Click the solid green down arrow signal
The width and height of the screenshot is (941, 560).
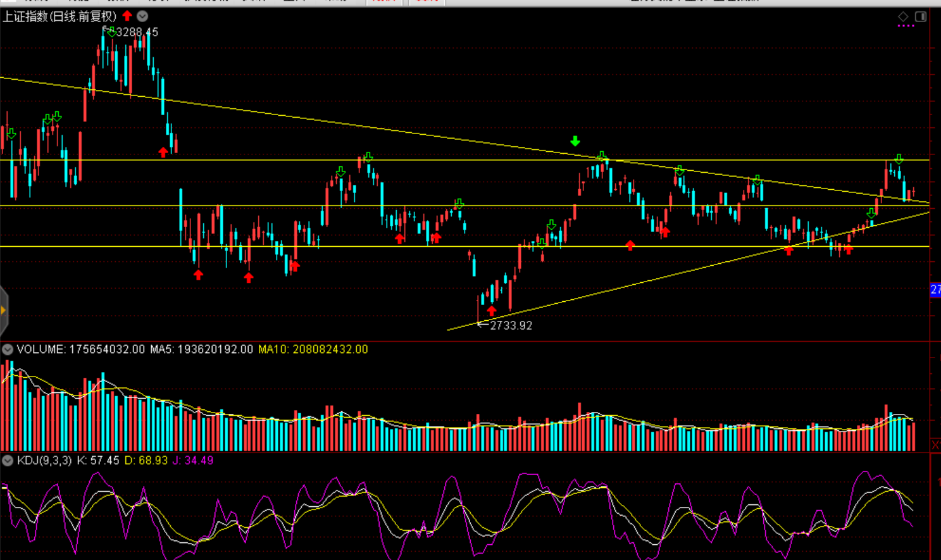coord(575,141)
